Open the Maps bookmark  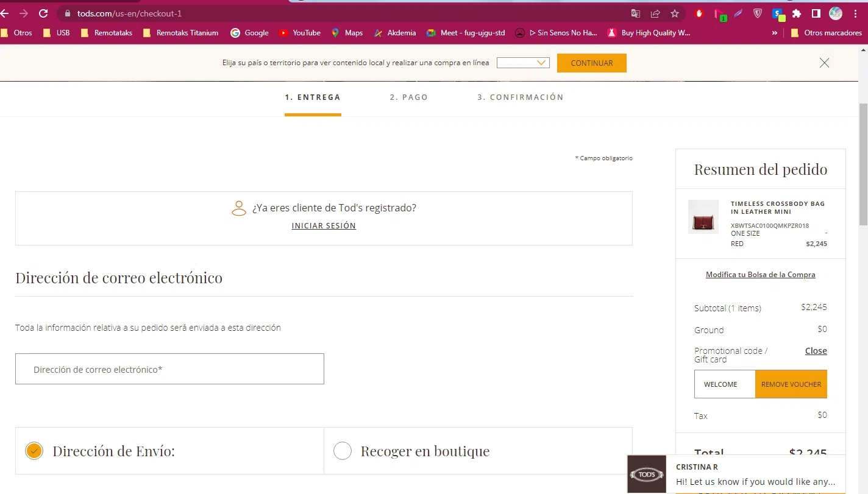coord(347,33)
